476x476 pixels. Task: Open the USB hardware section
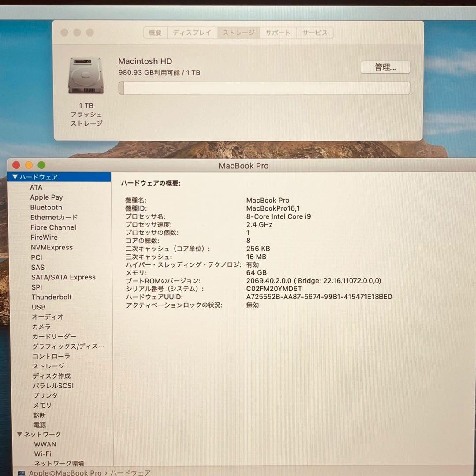pos(38,307)
